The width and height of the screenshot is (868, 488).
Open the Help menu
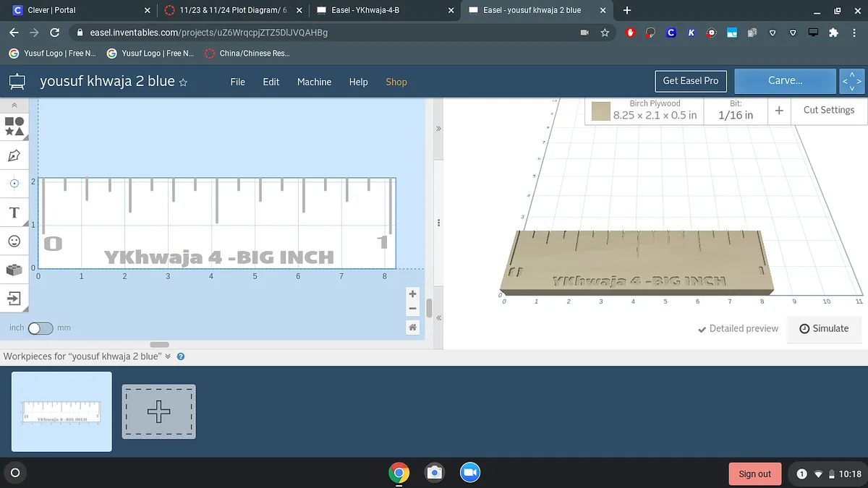click(x=359, y=82)
